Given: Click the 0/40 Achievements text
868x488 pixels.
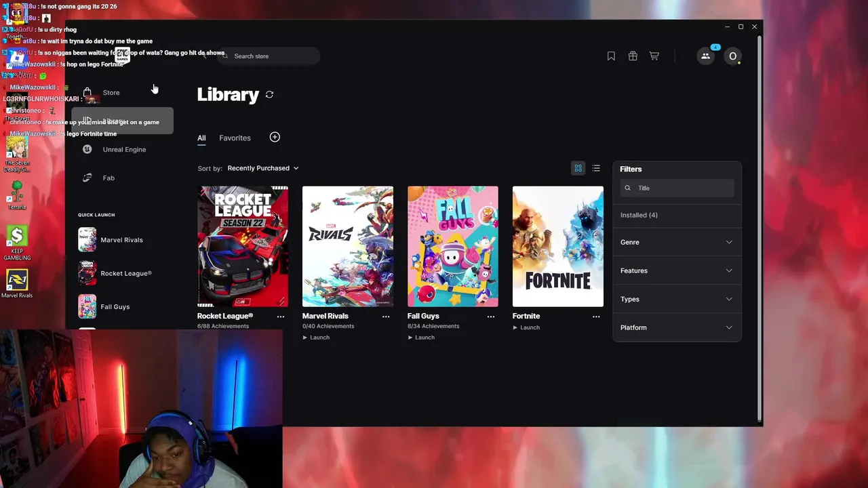Looking at the screenshot, I should pos(328,326).
